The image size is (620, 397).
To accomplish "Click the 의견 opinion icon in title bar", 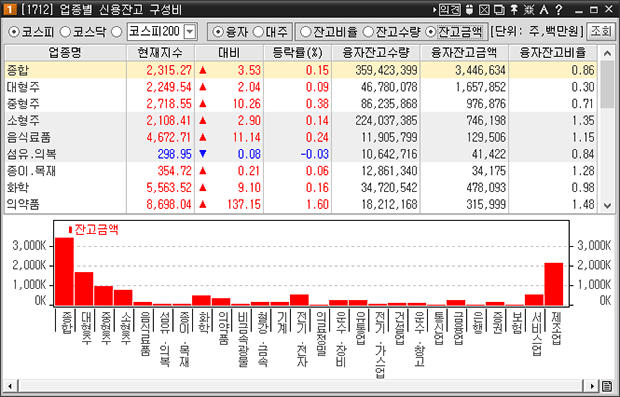I will [x=450, y=9].
